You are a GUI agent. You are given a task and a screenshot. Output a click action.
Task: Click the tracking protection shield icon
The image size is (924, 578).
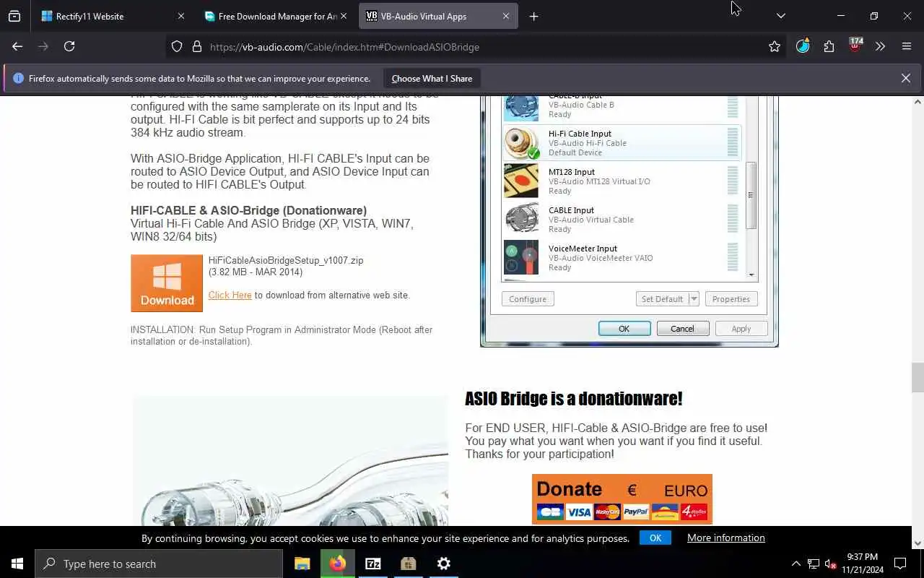[177, 47]
